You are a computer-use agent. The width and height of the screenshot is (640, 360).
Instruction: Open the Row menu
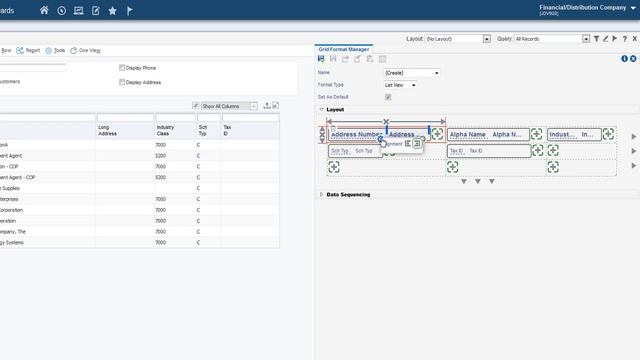[x=6, y=50]
